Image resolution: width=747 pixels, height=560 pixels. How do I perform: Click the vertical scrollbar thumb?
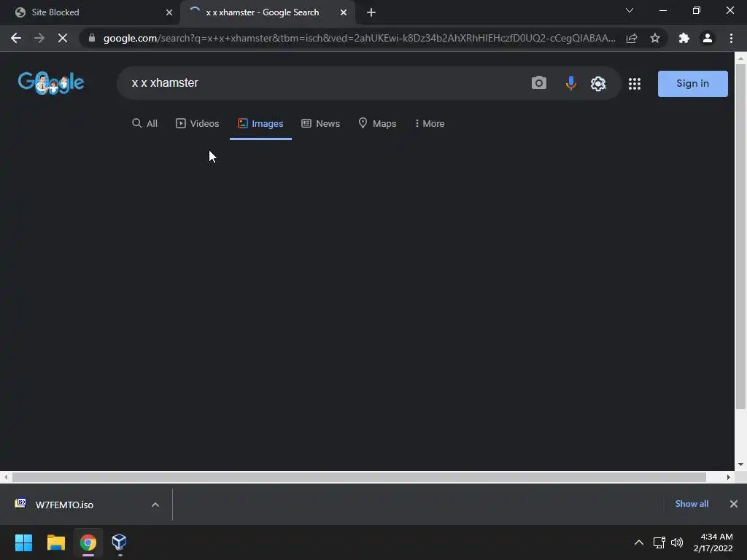(740, 236)
